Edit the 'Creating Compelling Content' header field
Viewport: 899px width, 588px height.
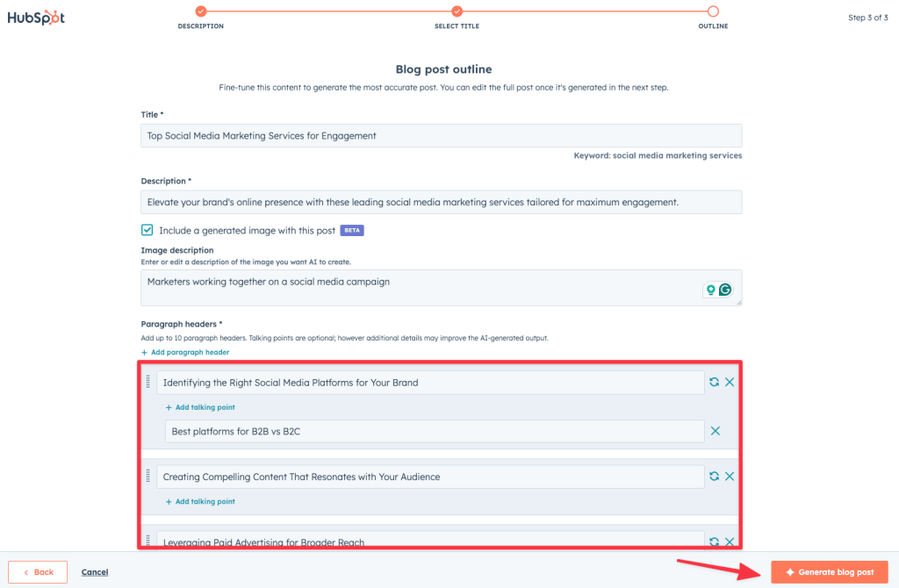(x=430, y=477)
